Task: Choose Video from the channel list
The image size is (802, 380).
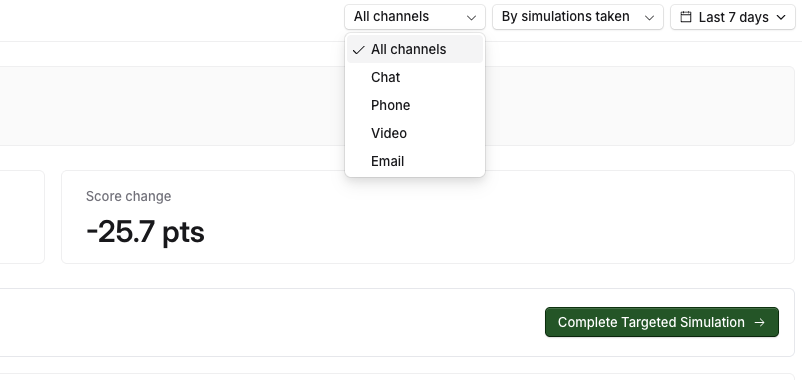Action: click(415, 133)
